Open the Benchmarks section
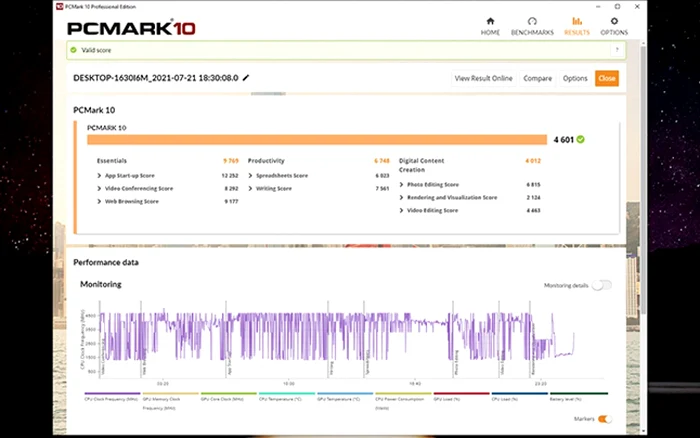Viewport: 700px width, 438px height. pos(532,26)
